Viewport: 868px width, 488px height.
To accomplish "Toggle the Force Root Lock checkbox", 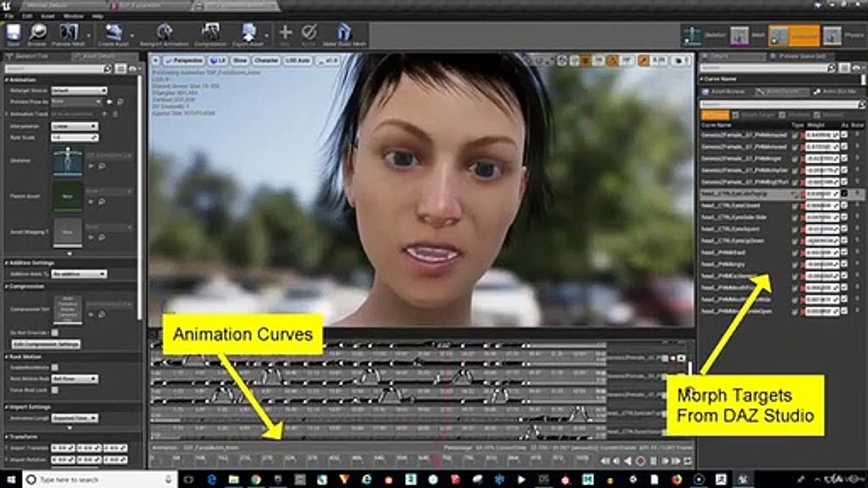I will coord(55,390).
